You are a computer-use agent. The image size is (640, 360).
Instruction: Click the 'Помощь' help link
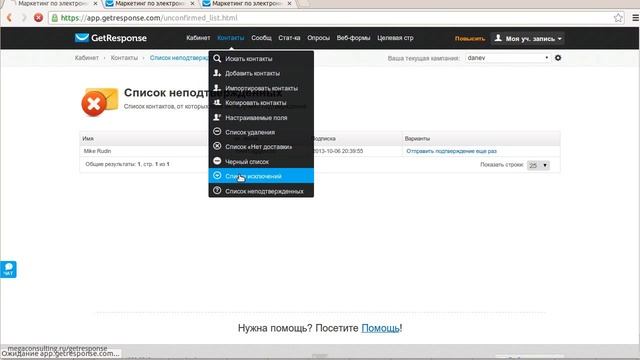pyautogui.click(x=380, y=328)
